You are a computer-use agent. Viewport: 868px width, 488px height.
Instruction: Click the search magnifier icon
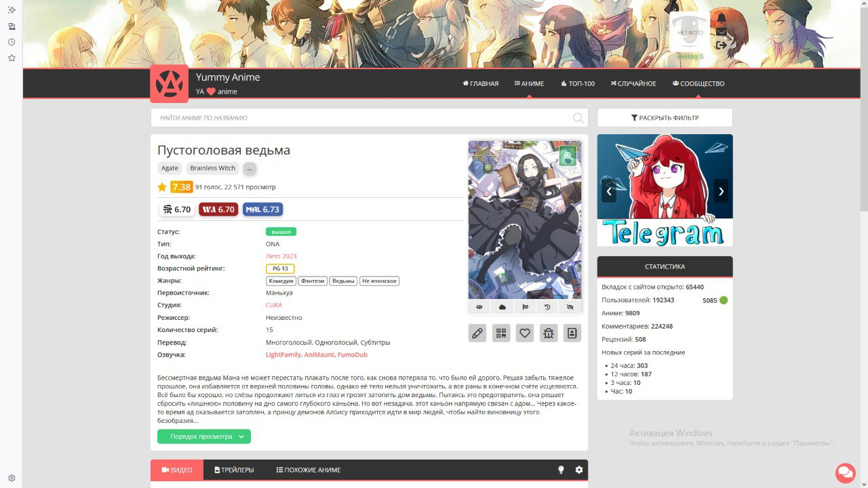[578, 118]
